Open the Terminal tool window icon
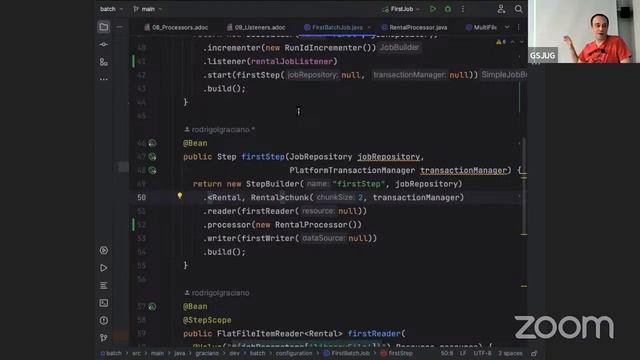 point(104,303)
